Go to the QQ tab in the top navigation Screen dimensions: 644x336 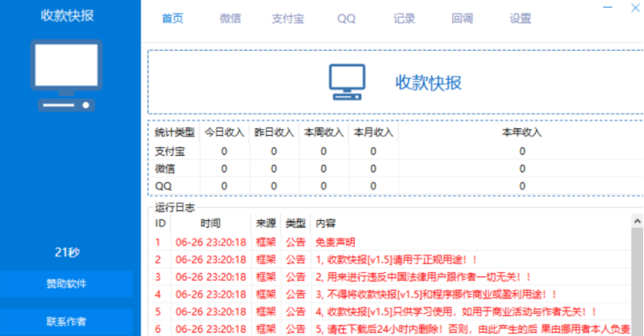(346, 18)
